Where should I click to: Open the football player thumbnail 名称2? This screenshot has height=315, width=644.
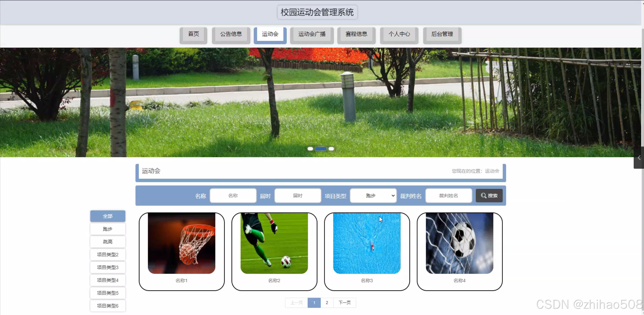(x=274, y=243)
